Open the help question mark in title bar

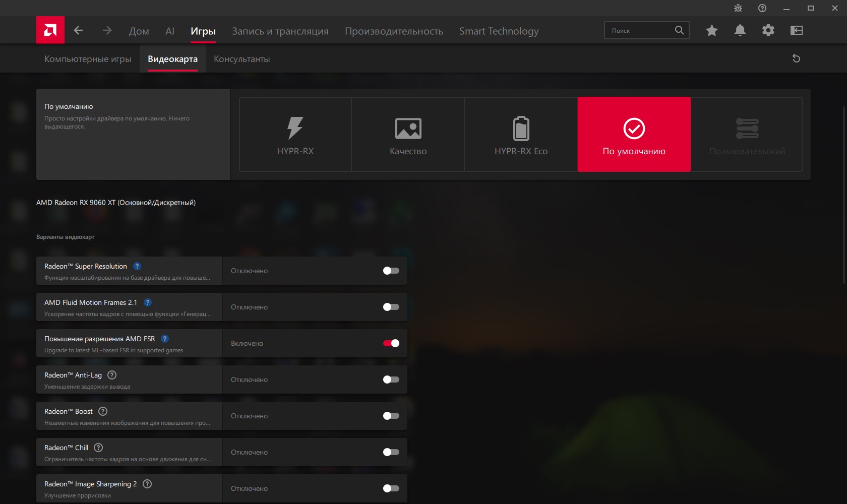point(762,8)
